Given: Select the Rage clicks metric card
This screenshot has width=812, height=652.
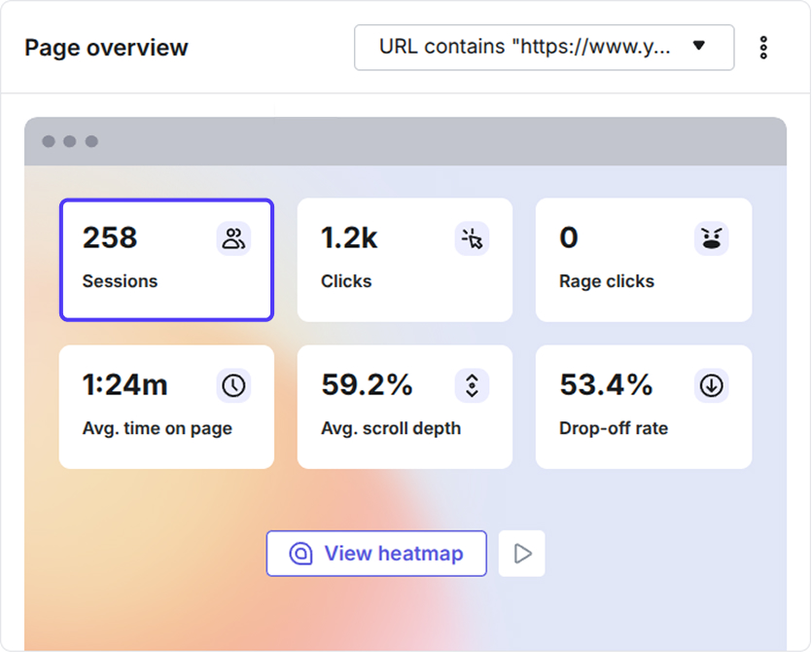Looking at the screenshot, I should (x=643, y=260).
